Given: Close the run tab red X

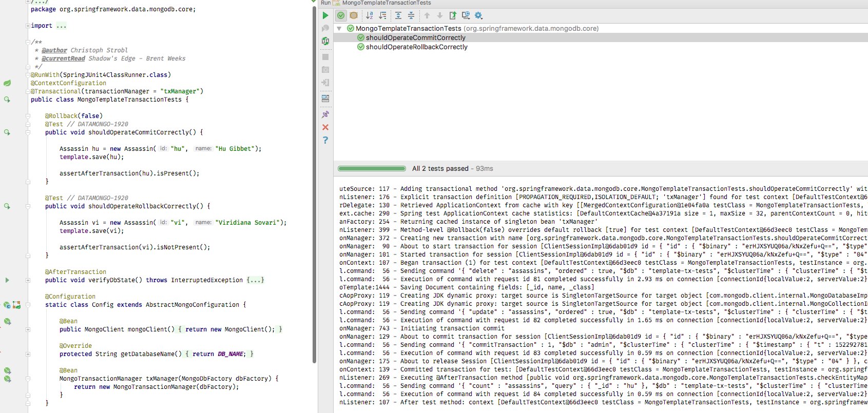Looking at the screenshot, I should coord(325,127).
